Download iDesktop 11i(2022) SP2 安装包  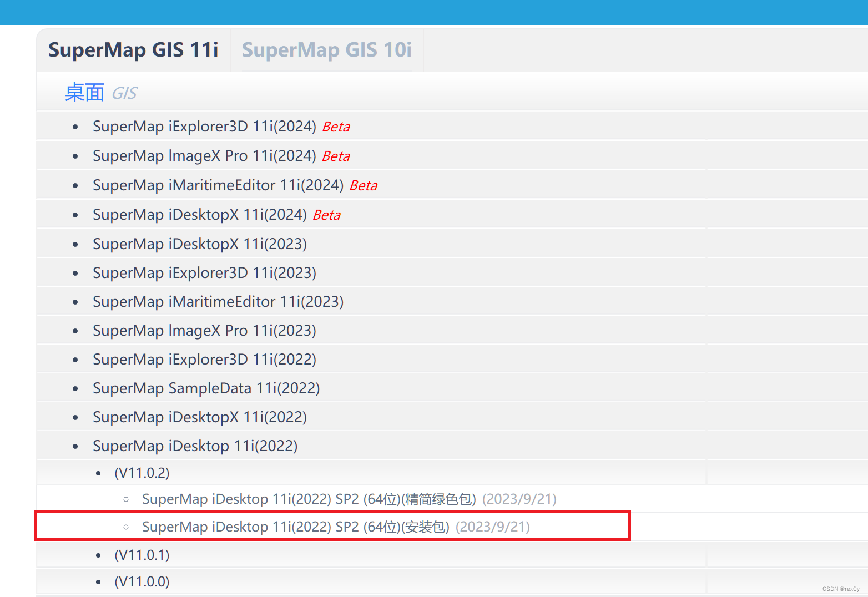pyautogui.click(x=296, y=527)
